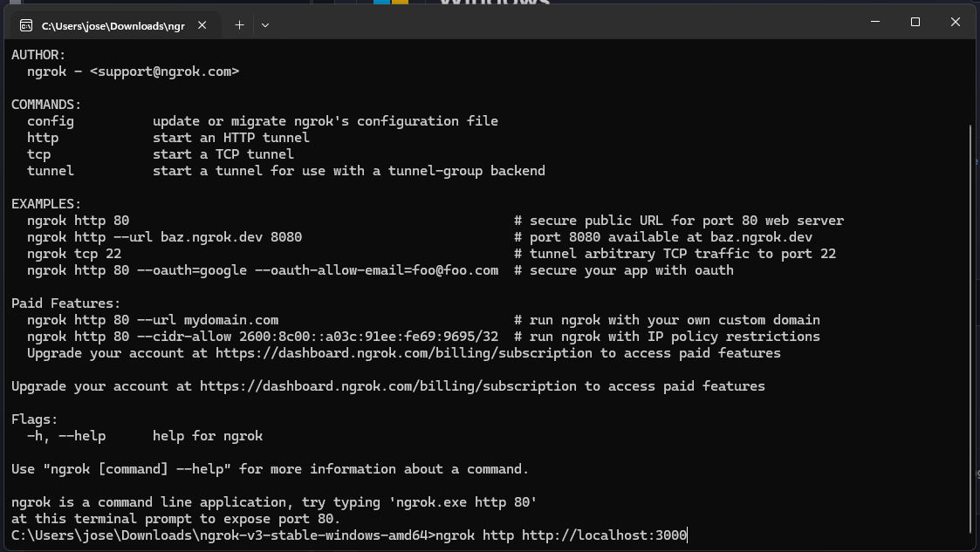Click the 'EXAMPLES:' heading
This screenshot has height=552, width=980.
[x=46, y=203]
